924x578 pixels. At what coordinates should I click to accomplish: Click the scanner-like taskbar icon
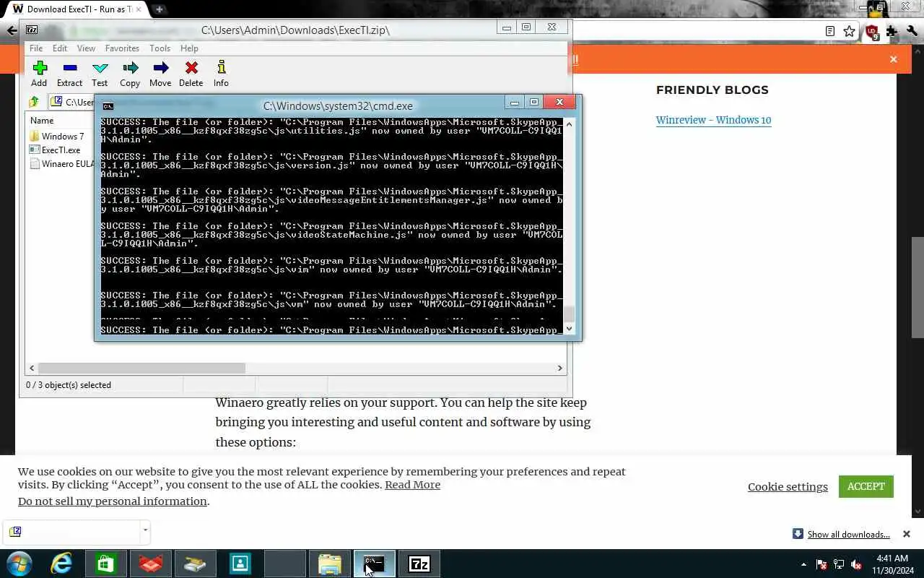(x=196, y=564)
